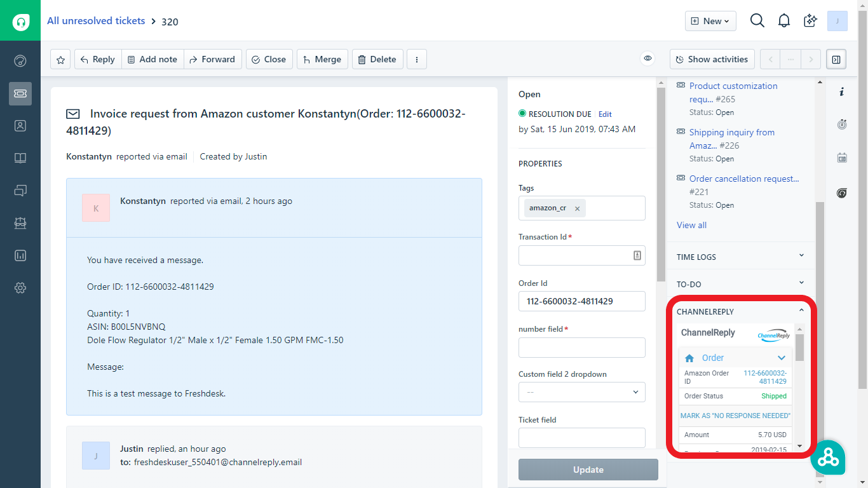
Task: Reply to the ticket
Action: 98,59
